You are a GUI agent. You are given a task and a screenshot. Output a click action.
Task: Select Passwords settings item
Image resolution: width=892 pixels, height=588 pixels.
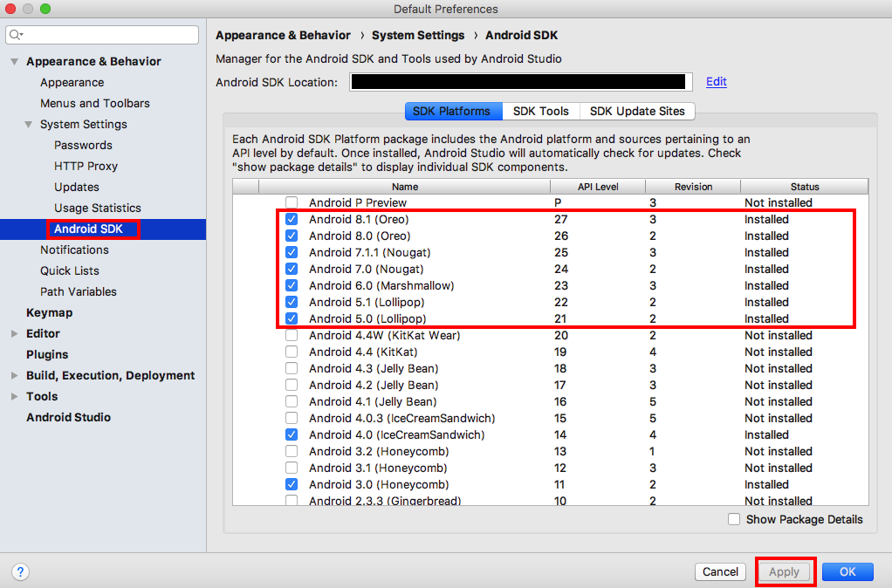[x=83, y=145]
